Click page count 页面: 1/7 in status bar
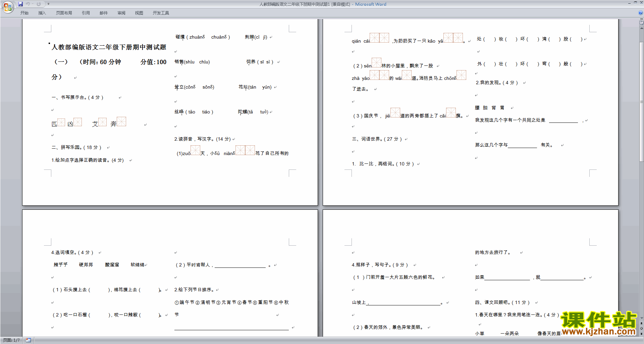644x344 pixels. click(11, 340)
